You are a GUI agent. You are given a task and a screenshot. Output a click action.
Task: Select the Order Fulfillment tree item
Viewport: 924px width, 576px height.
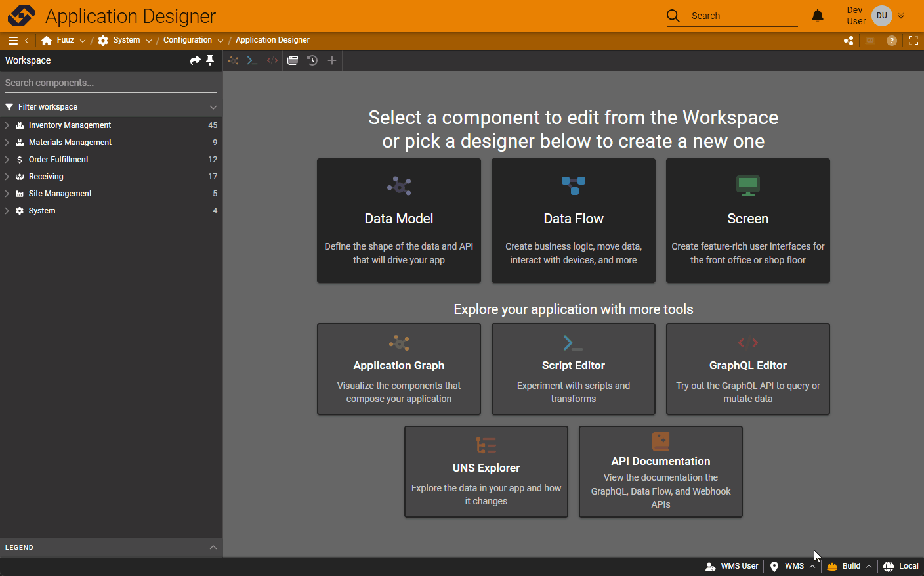[58, 160]
